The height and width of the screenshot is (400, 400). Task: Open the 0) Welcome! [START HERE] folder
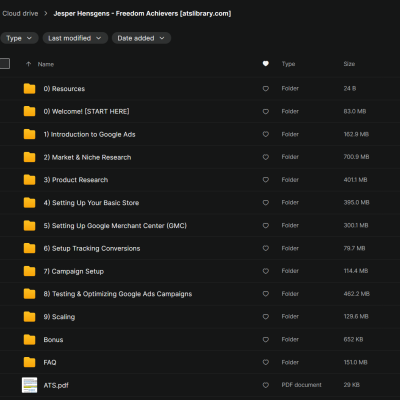(x=86, y=111)
